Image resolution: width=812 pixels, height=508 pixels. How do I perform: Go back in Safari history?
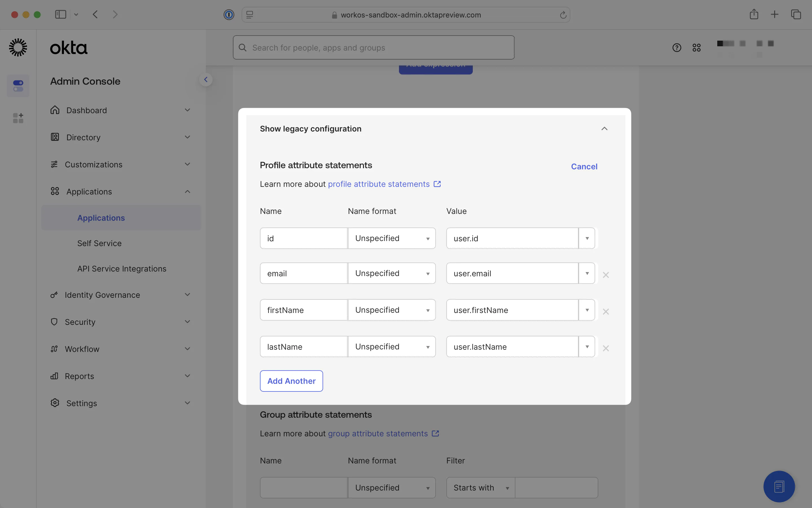95,14
